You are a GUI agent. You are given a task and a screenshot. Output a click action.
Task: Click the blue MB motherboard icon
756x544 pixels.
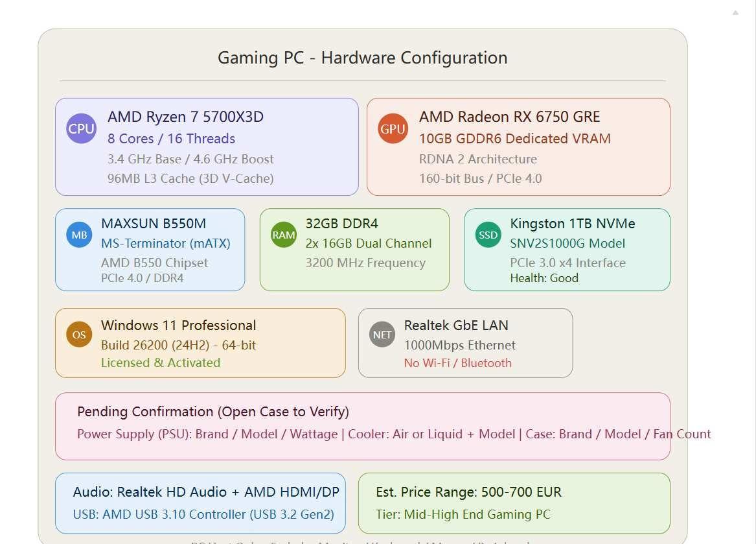click(x=79, y=235)
